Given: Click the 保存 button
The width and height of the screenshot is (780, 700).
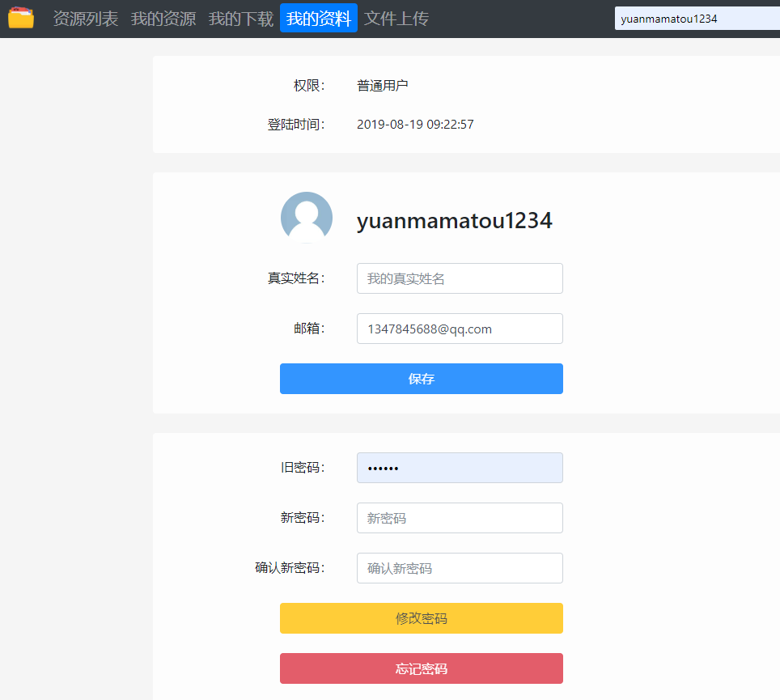Looking at the screenshot, I should point(421,379).
